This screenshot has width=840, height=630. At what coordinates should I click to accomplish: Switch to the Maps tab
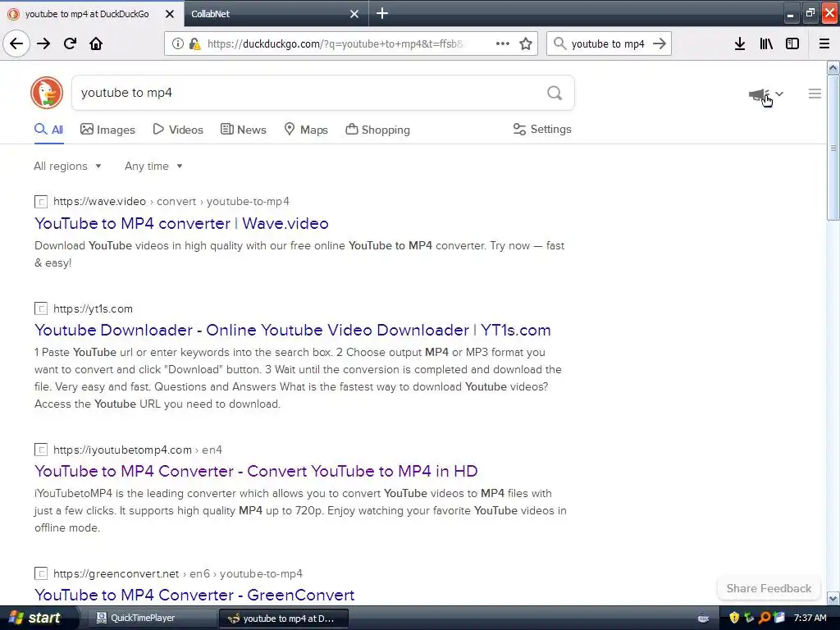point(306,130)
